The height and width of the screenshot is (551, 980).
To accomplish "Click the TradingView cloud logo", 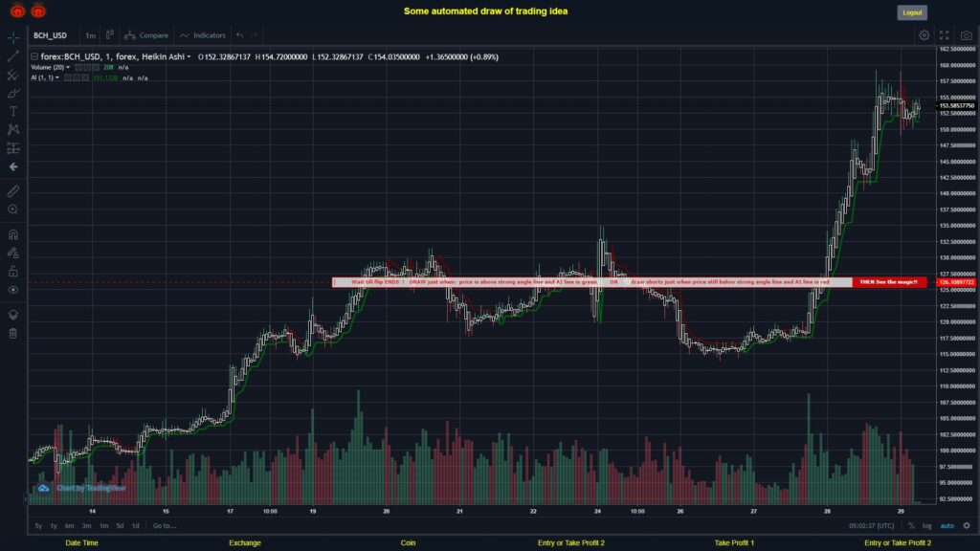I will pyautogui.click(x=43, y=488).
